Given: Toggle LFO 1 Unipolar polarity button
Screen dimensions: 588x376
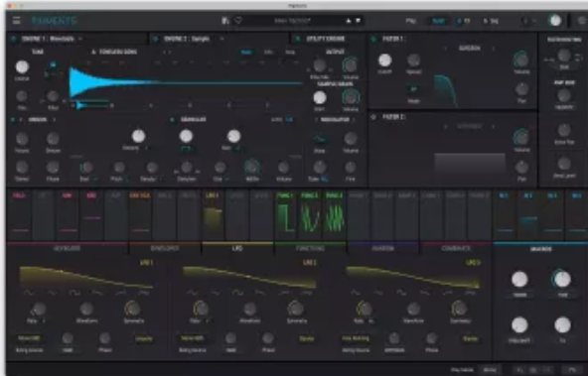Looking at the screenshot, I should [x=144, y=339].
